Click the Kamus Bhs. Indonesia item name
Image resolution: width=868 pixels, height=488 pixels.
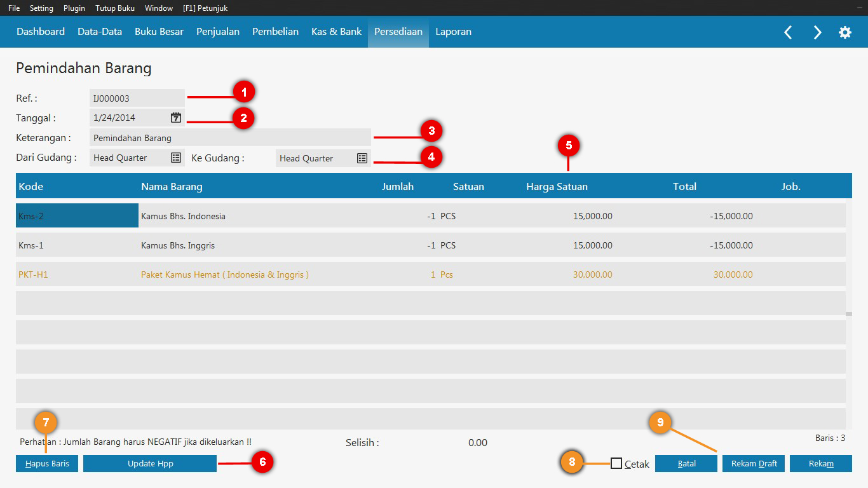183,216
